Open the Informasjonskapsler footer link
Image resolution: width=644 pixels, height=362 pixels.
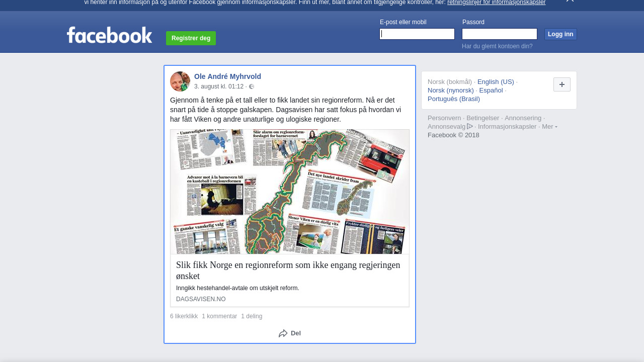(507, 127)
